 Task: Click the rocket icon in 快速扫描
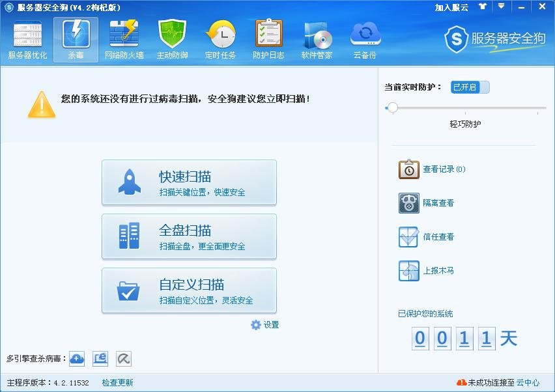tap(129, 182)
